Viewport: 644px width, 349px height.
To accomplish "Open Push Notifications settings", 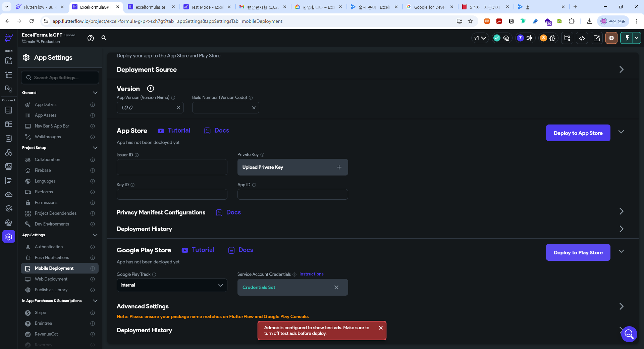I will click(x=60, y=258).
